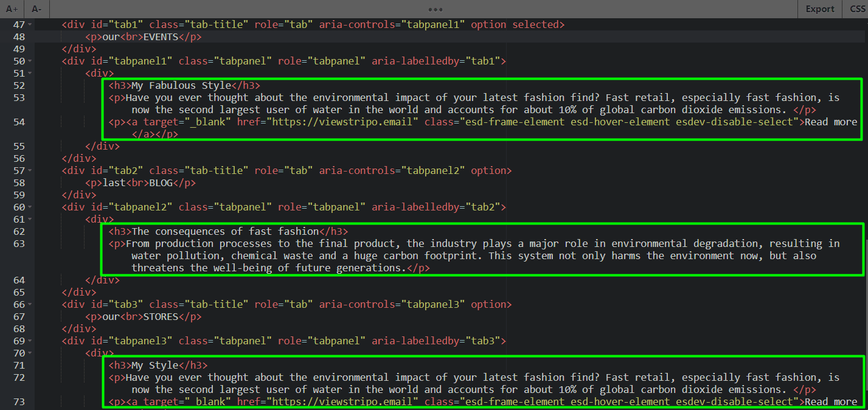Click line number 62 in the gutter
This screenshot has width=868, height=410.
(19, 231)
